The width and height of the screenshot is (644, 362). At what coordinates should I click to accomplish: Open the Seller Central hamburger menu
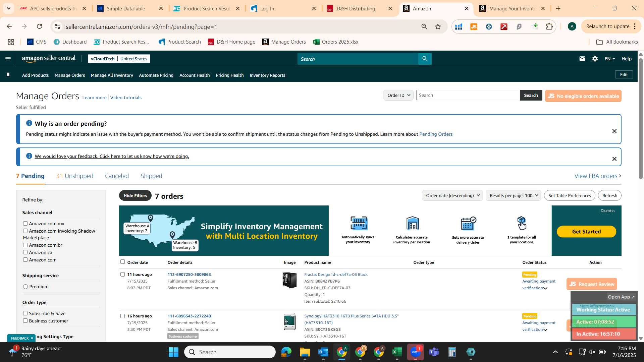coord(8,59)
